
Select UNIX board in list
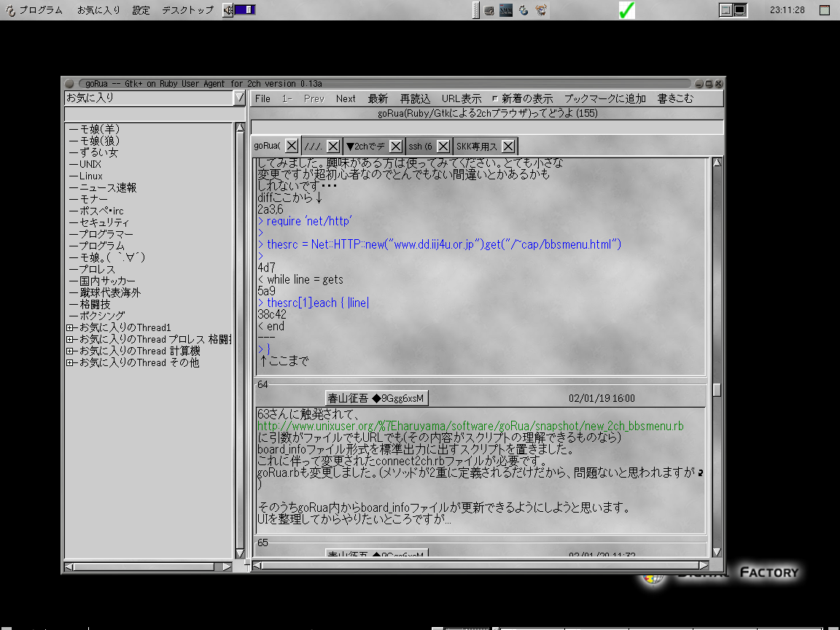90,165
